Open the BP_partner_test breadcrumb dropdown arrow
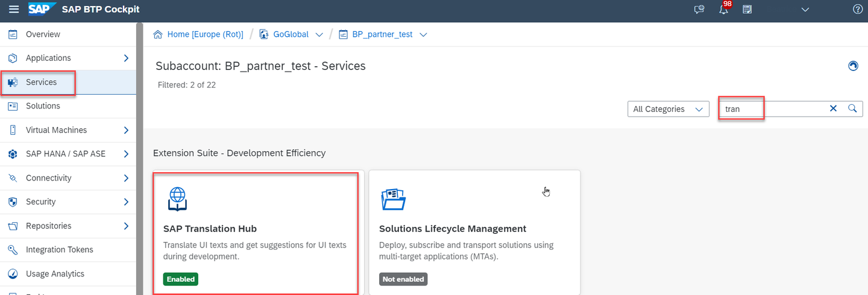Screen dimensions: 868x295 pos(423,34)
